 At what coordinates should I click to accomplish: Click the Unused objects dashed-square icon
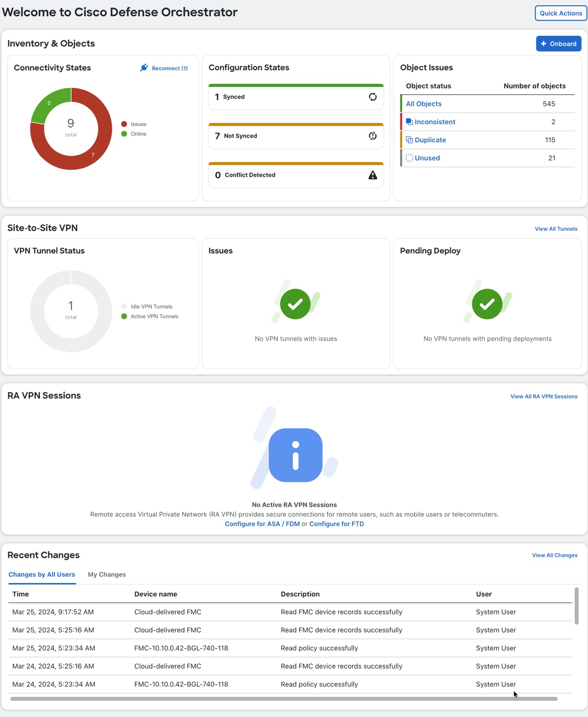[x=409, y=158]
